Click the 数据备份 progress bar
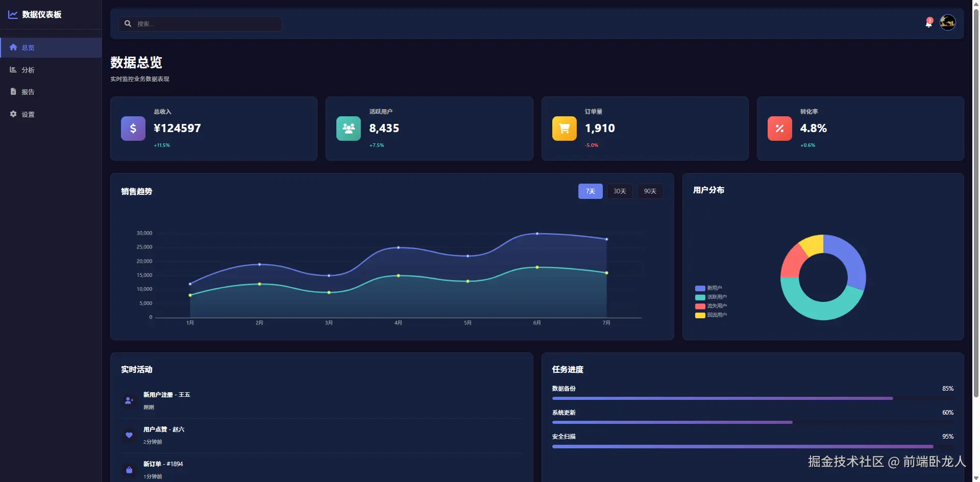The height and width of the screenshot is (482, 980). coord(753,398)
